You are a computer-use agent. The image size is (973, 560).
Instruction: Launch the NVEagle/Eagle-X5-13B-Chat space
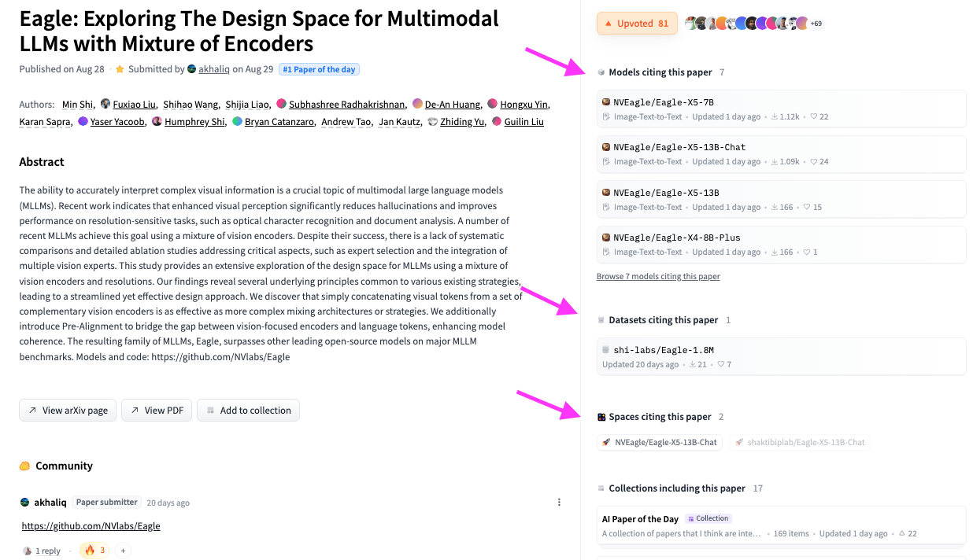coord(660,443)
